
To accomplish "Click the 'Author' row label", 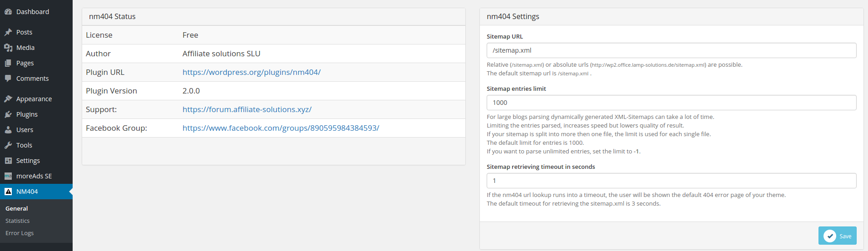I will click(x=98, y=54).
